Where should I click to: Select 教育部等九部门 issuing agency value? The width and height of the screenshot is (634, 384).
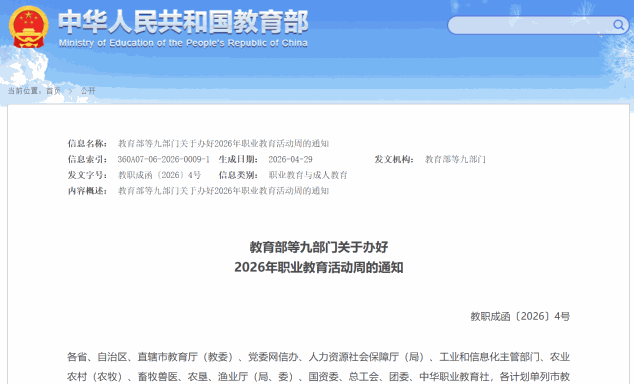click(455, 159)
